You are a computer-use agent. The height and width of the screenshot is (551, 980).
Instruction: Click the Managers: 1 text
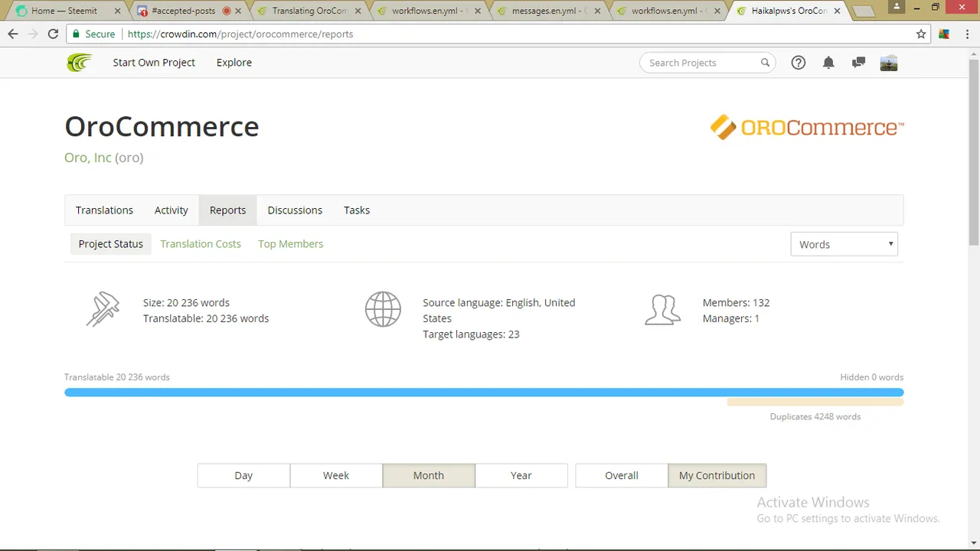[731, 318]
